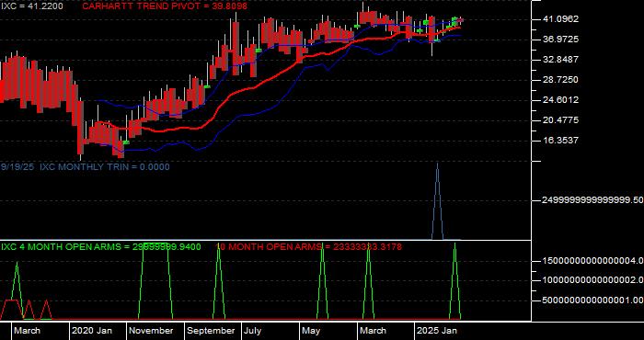Click the November timeline label

(152, 331)
